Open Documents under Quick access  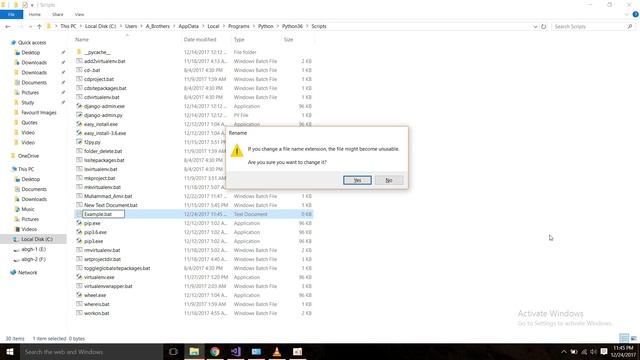34,82
